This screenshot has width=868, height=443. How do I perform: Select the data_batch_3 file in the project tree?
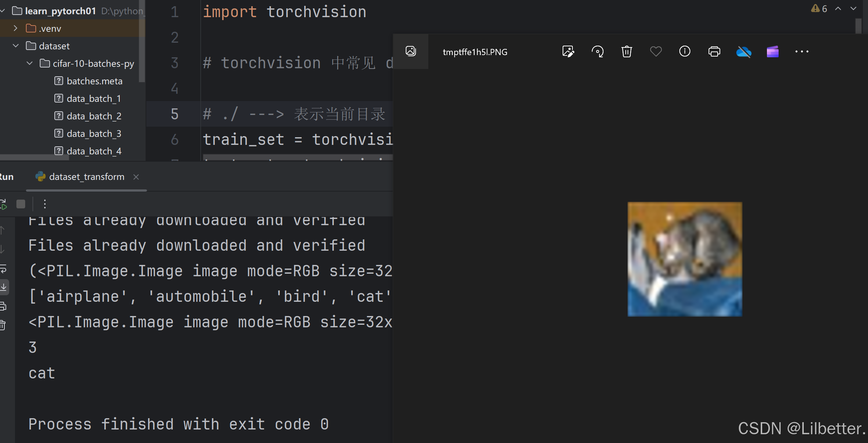coord(94,134)
